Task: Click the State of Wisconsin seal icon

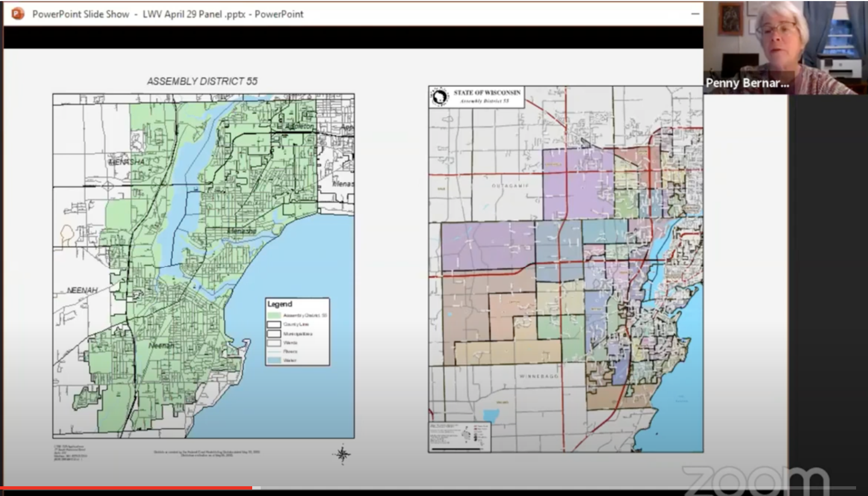Action: [x=440, y=97]
